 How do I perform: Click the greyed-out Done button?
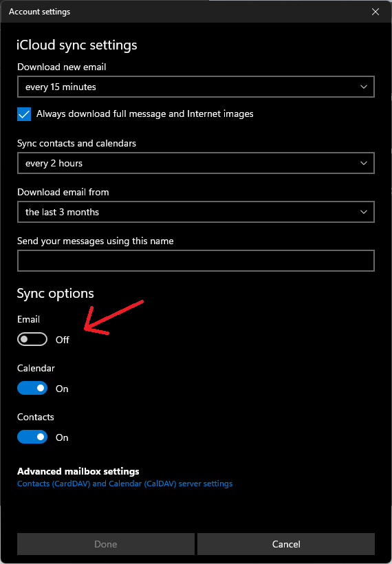click(x=106, y=544)
